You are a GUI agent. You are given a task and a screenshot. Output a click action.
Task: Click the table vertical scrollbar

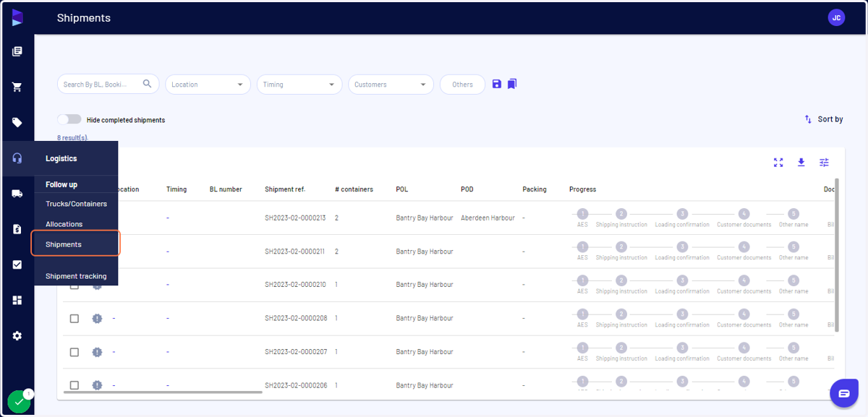click(837, 255)
